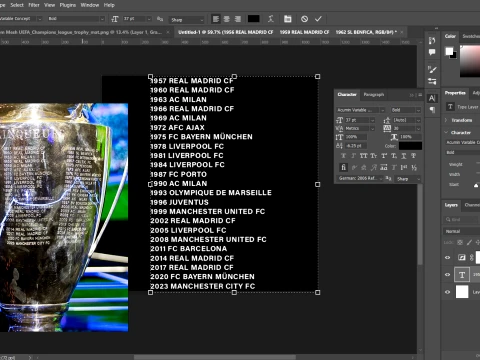
Task: Open the warped text icon
Action: pos(271,19)
